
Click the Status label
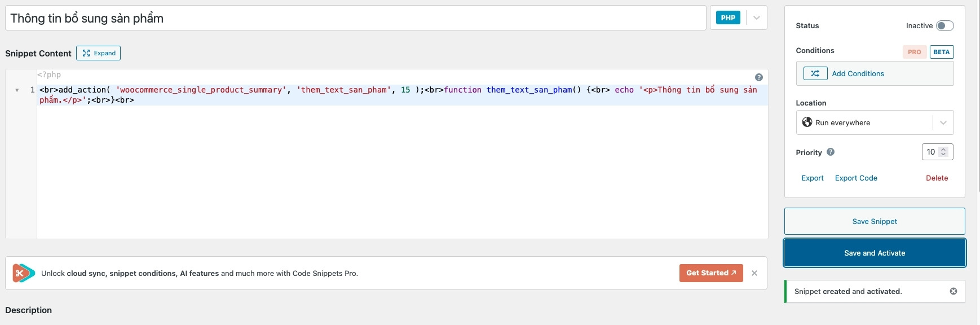(807, 26)
